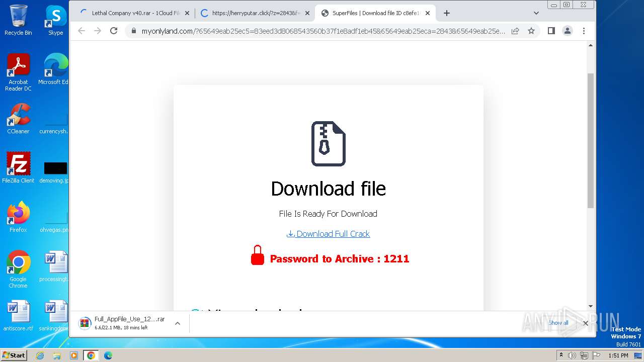Click the Download Full Crack link
644x362 pixels.
pyautogui.click(x=328, y=234)
